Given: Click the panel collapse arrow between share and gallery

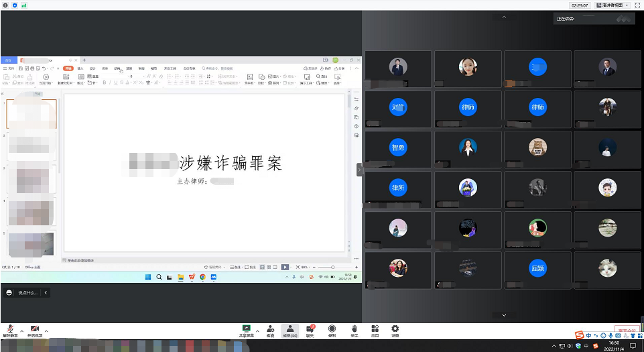Looking at the screenshot, I should [x=359, y=170].
